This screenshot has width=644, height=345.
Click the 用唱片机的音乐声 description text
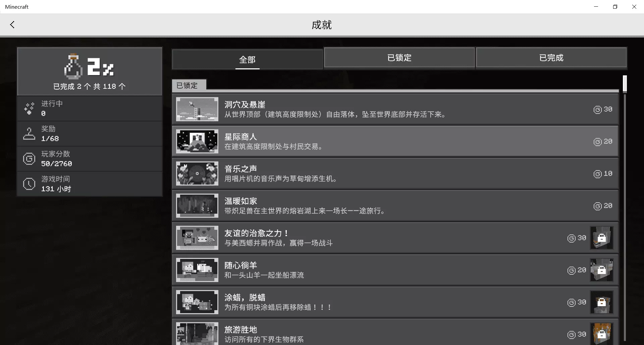point(282,179)
